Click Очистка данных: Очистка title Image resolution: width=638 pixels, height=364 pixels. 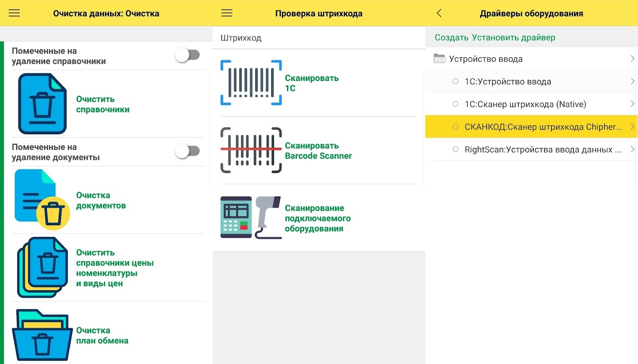click(x=106, y=13)
